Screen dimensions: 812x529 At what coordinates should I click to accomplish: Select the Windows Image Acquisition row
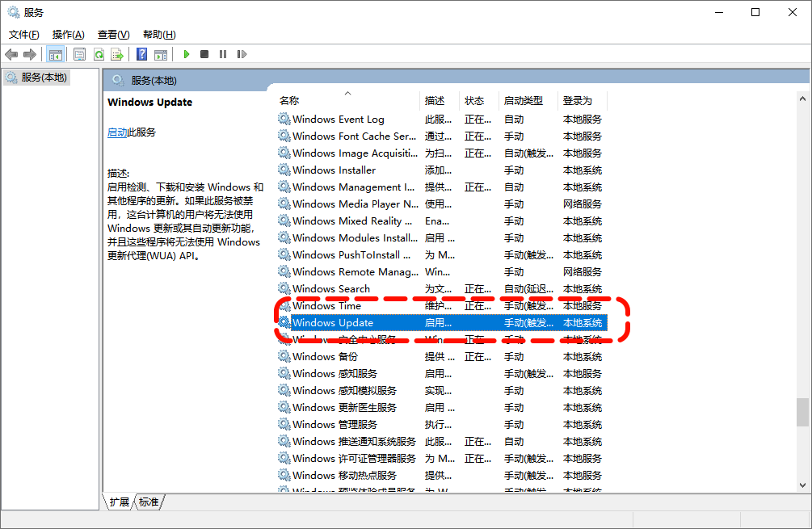442,153
